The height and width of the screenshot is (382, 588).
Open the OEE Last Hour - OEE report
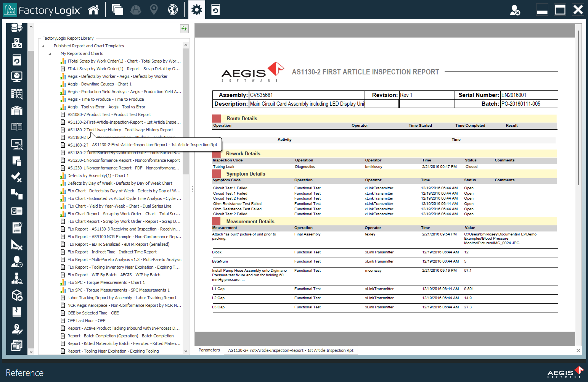click(86, 320)
